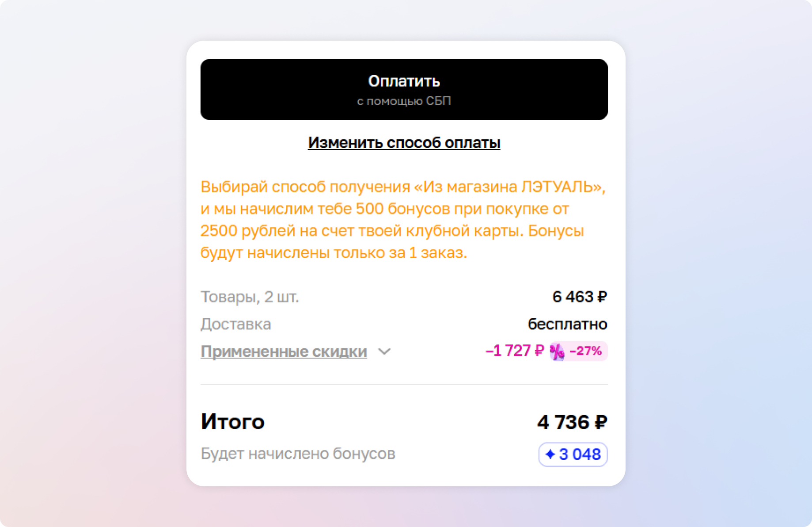Expand the Примененные скидки chevron arrow
The image size is (812, 527).
coord(384,352)
